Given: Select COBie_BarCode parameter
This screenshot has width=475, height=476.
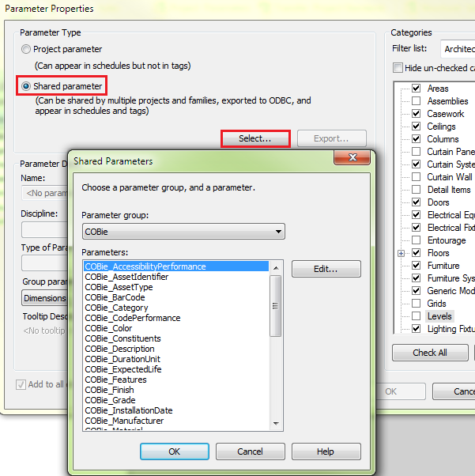Looking at the screenshot, I should pyautogui.click(x=176, y=297).
